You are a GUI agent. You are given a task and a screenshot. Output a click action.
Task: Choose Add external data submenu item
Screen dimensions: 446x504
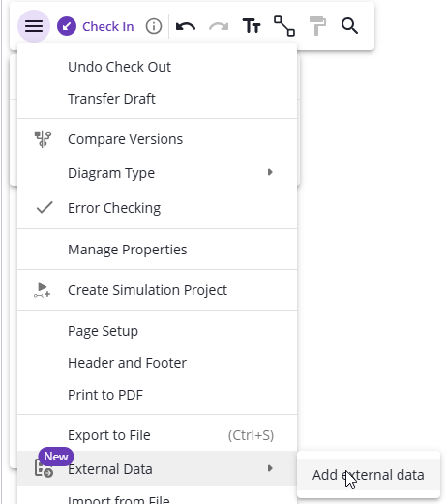click(369, 475)
